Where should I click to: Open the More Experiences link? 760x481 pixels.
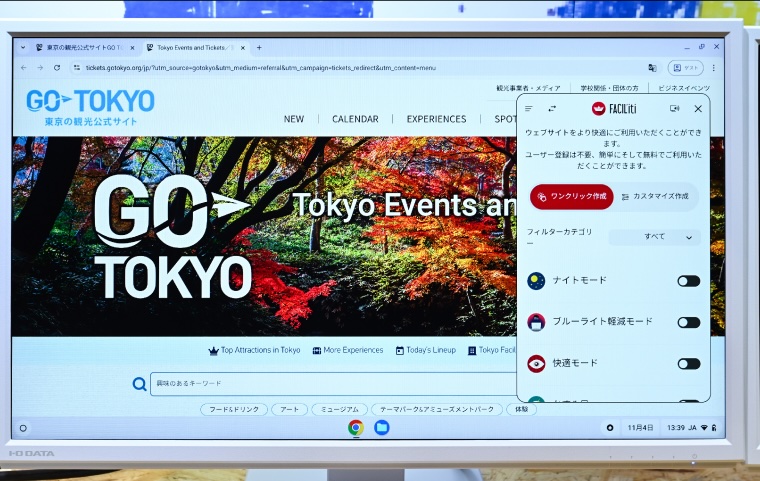coord(348,350)
